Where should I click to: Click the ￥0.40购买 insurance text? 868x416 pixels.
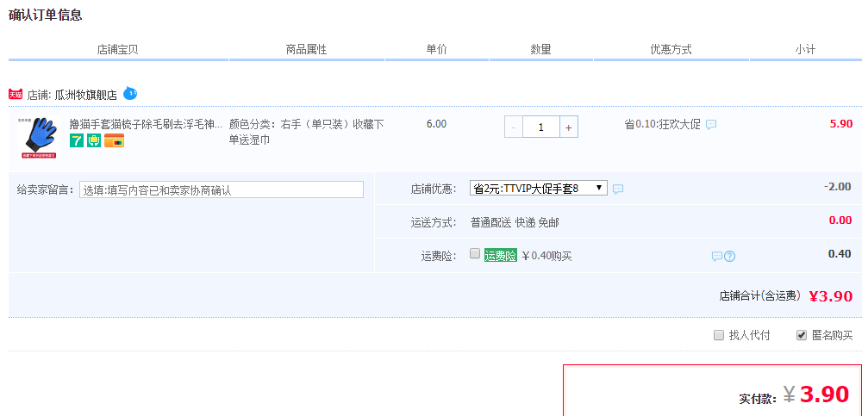click(547, 256)
